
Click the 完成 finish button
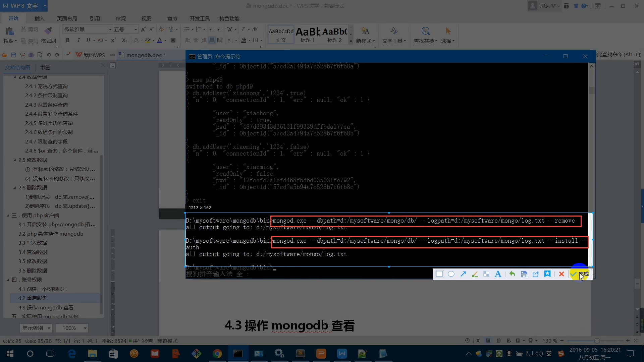point(580,274)
